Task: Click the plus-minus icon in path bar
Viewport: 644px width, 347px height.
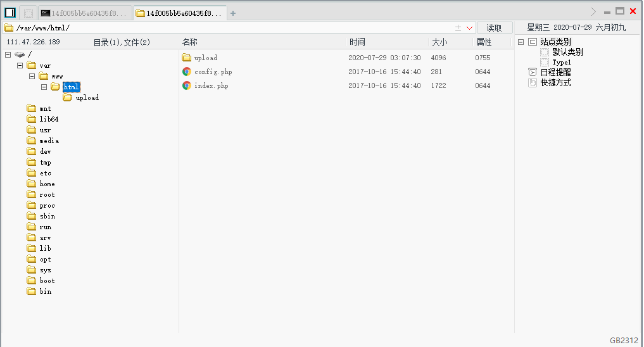Action: tap(458, 28)
